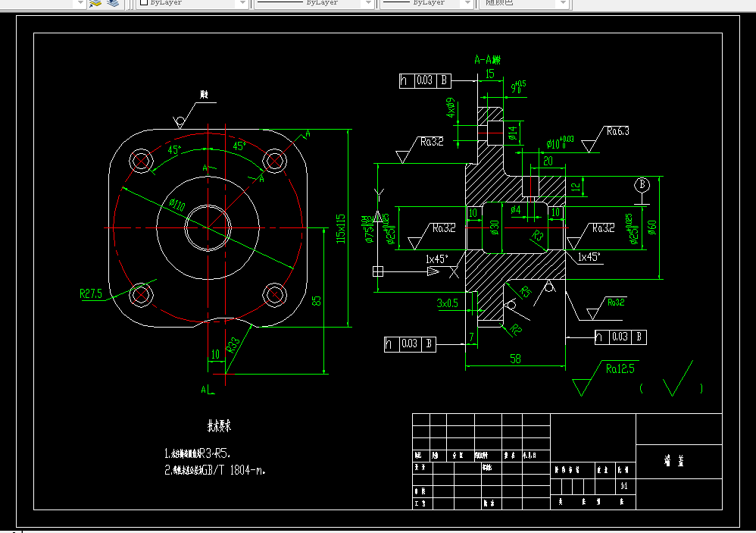Select the ø14 dimension text
The image size is (756, 533).
click(x=513, y=133)
